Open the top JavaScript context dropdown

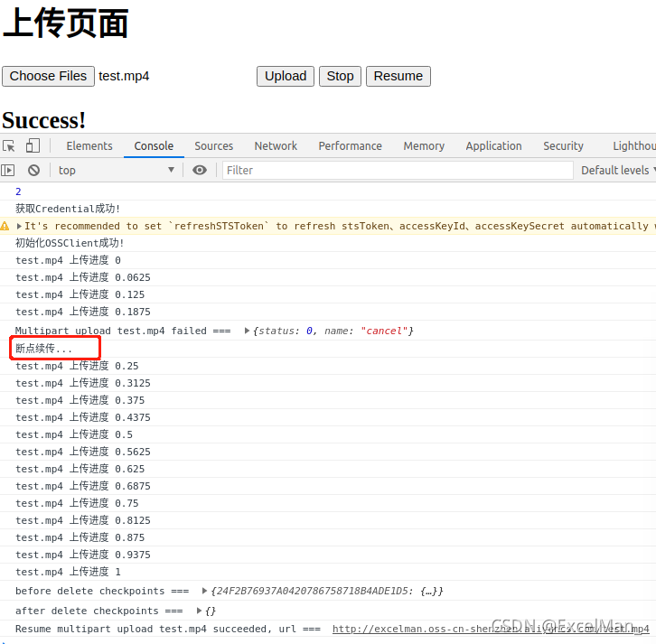[x=116, y=170]
